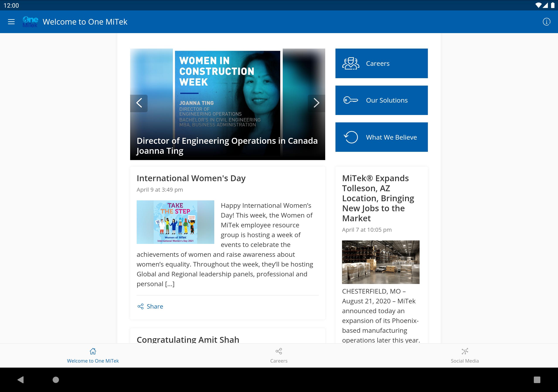Click the 'April 7 at 10:05 pm' timestamp
The image size is (558, 392).
[367, 230]
